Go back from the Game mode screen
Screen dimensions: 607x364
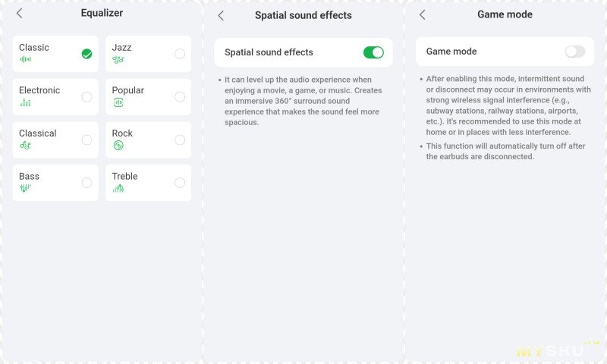tap(423, 14)
